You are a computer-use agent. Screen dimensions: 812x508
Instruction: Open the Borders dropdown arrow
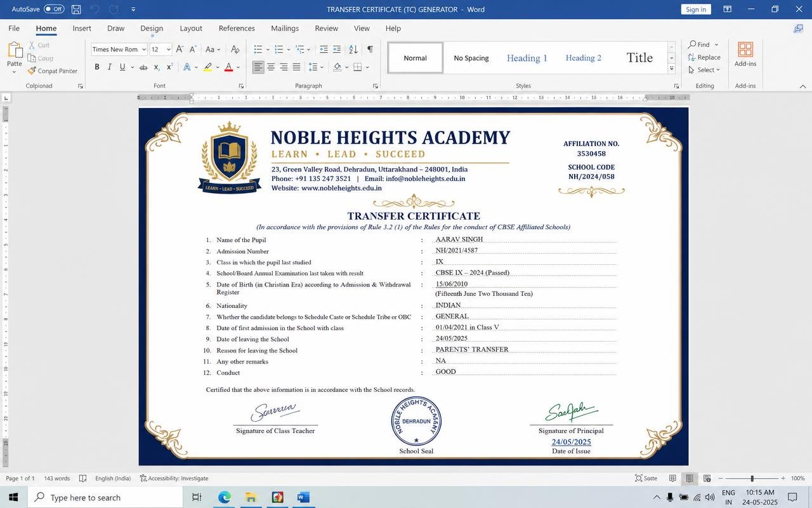tap(367, 67)
